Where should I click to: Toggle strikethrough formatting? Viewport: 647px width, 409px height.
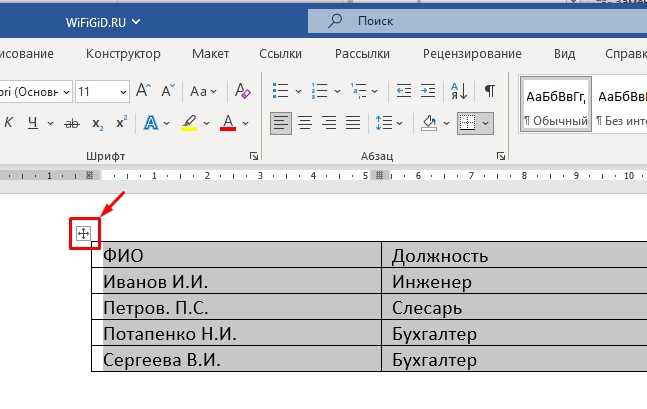tap(72, 123)
